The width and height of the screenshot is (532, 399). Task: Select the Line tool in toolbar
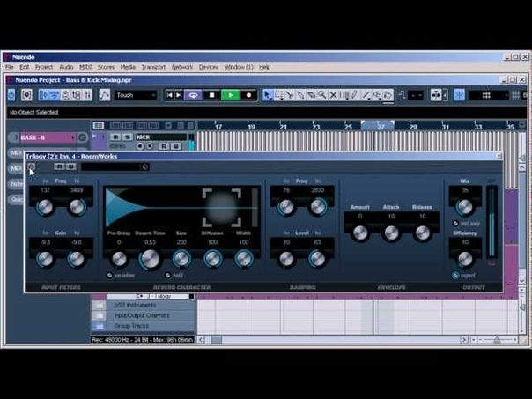(x=366, y=95)
